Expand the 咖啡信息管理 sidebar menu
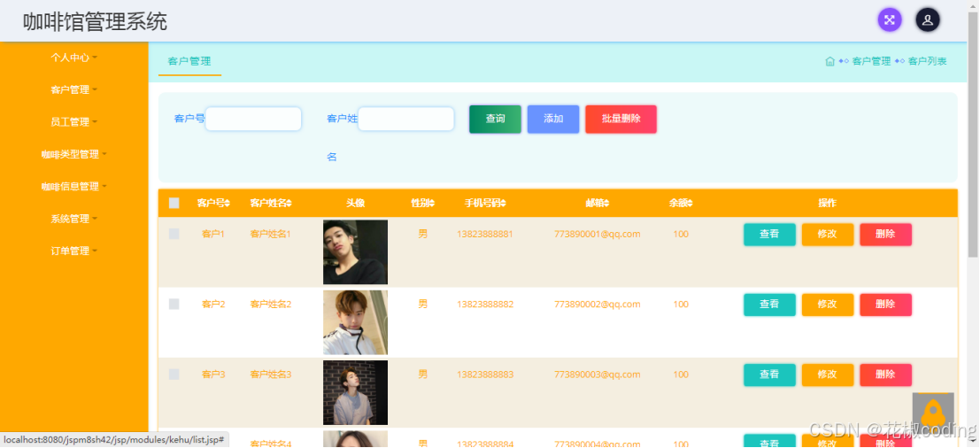This screenshot has width=980, height=448. [73, 187]
